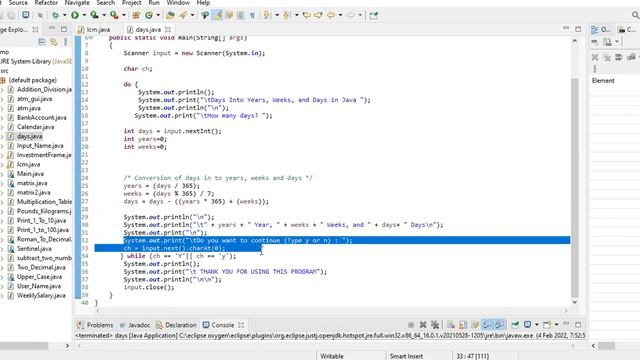
Task: Click Open Perspective icon
Action: pyautogui.click(x=373, y=15)
